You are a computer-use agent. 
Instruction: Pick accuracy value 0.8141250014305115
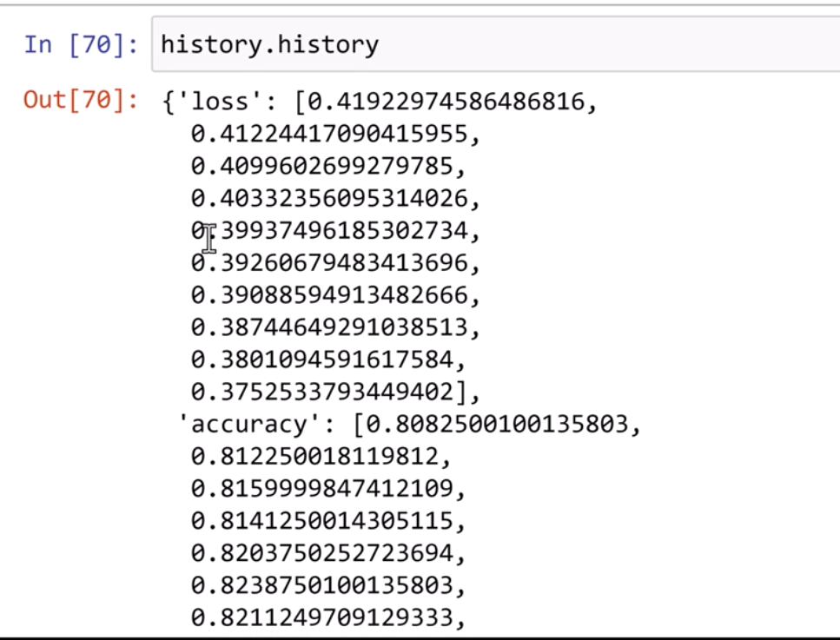[327, 521]
